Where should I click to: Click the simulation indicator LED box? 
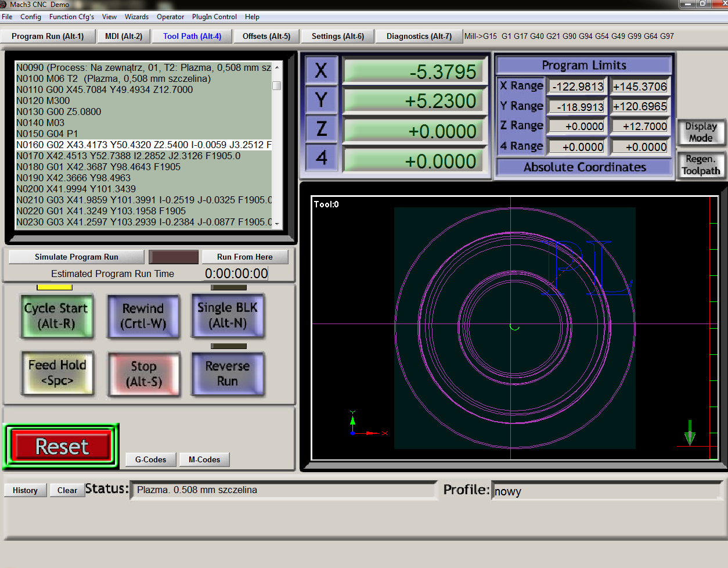174,257
